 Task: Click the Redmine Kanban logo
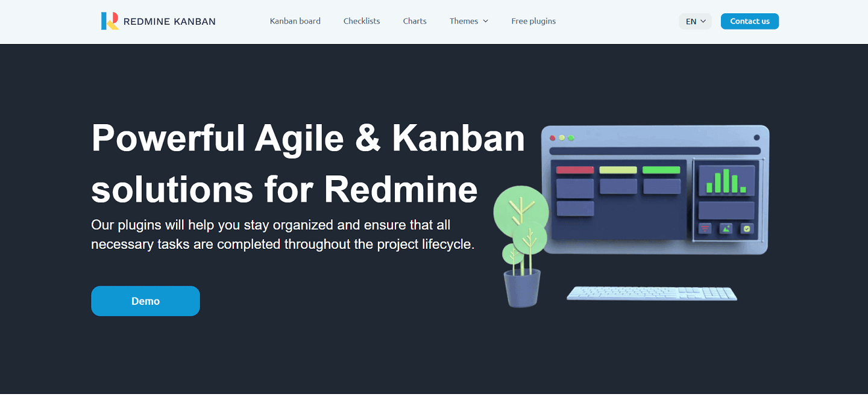(159, 20)
